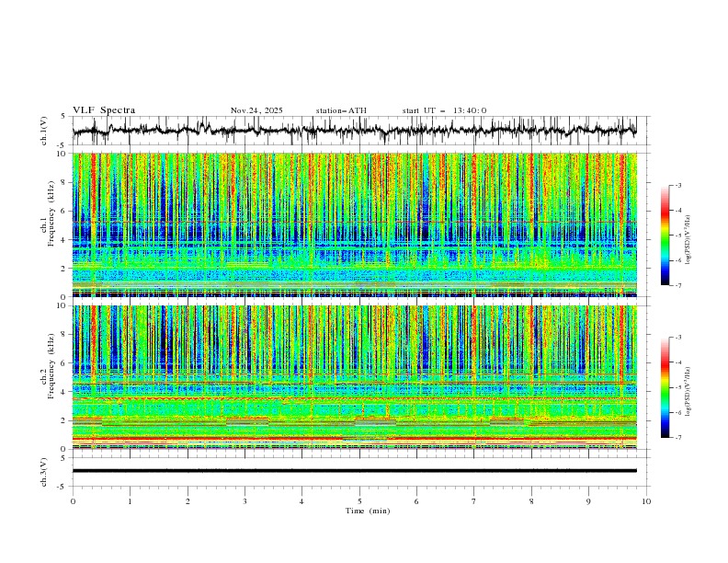728x563 pixels.
Task: Click the 0 minute tick label on time axis
Action: [73, 500]
